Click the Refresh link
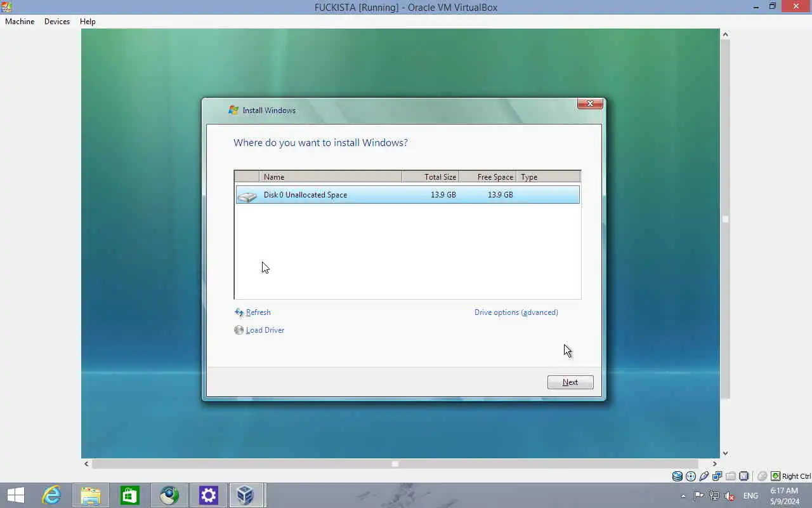The width and height of the screenshot is (812, 508). [258, 312]
